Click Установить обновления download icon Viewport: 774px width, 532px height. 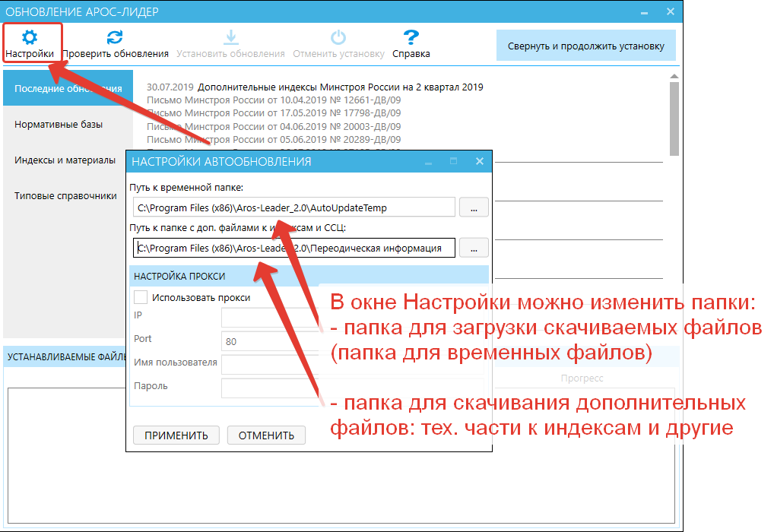coord(230,37)
